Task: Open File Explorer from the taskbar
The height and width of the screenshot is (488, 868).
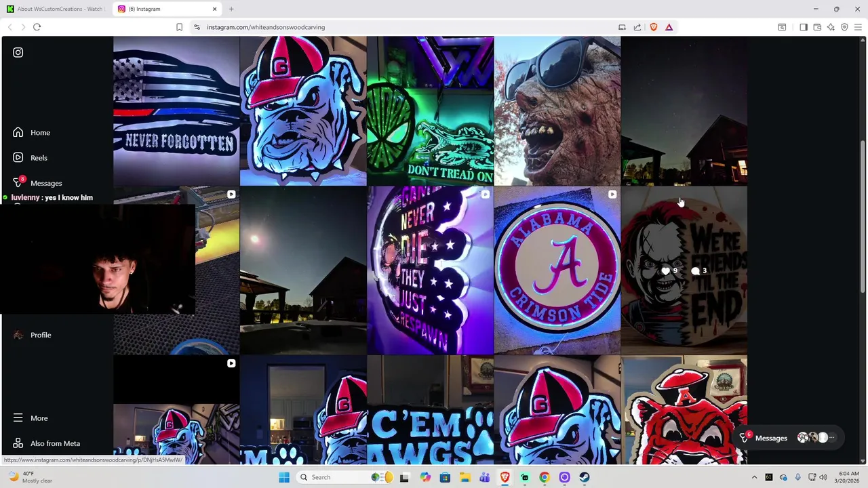Action: (x=465, y=477)
